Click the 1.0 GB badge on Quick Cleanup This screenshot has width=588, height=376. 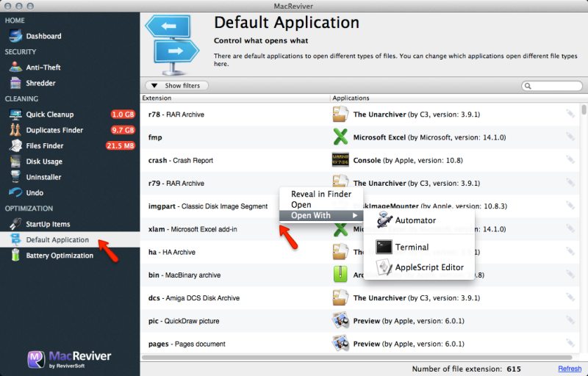coord(123,115)
